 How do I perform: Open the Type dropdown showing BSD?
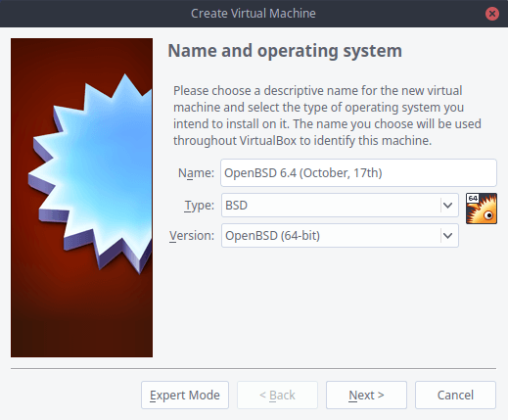coord(340,206)
